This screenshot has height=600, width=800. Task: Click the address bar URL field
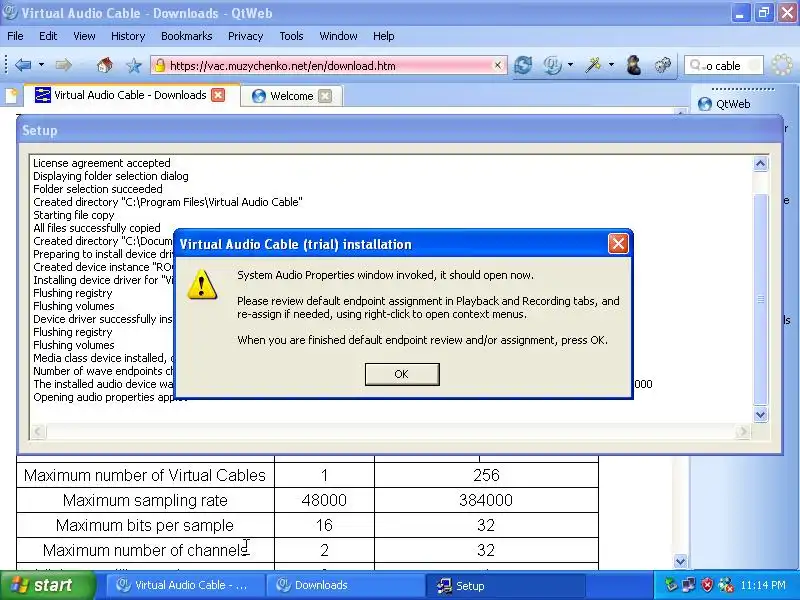click(329, 65)
